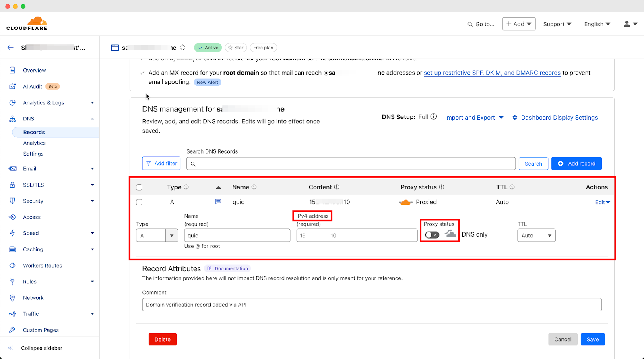This screenshot has height=359, width=644.
Task: Click the Dashboard Display Settings gear icon
Action: pyautogui.click(x=515, y=118)
